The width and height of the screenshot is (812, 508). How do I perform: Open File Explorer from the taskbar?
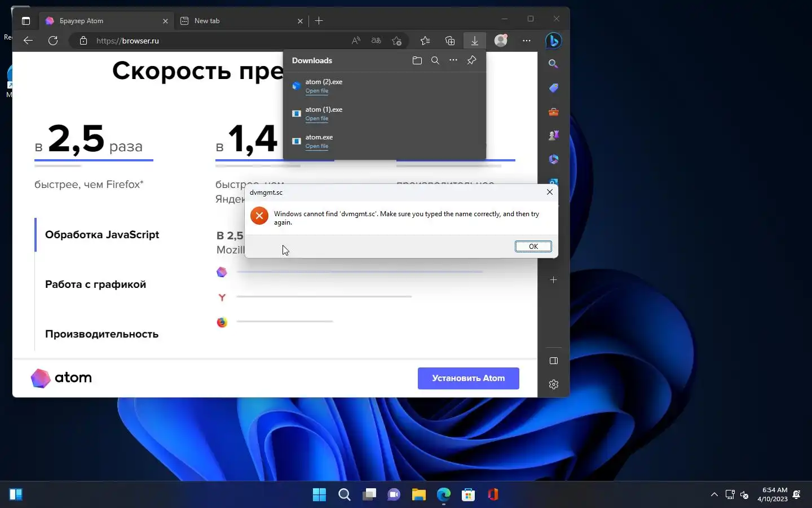[419, 495]
